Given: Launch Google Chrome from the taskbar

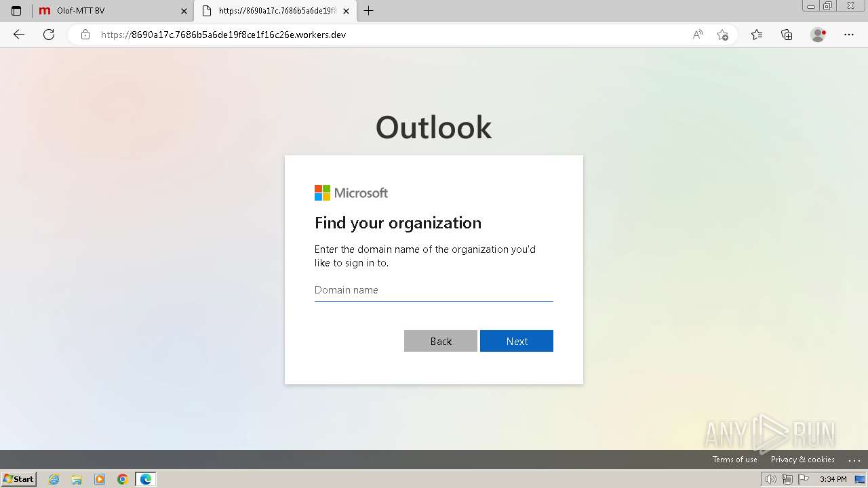Looking at the screenshot, I should pyautogui.click(x=123, y=479).
